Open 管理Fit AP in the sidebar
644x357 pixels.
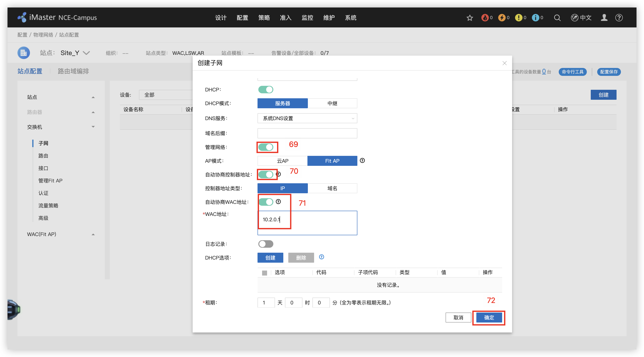pos(50,181)
